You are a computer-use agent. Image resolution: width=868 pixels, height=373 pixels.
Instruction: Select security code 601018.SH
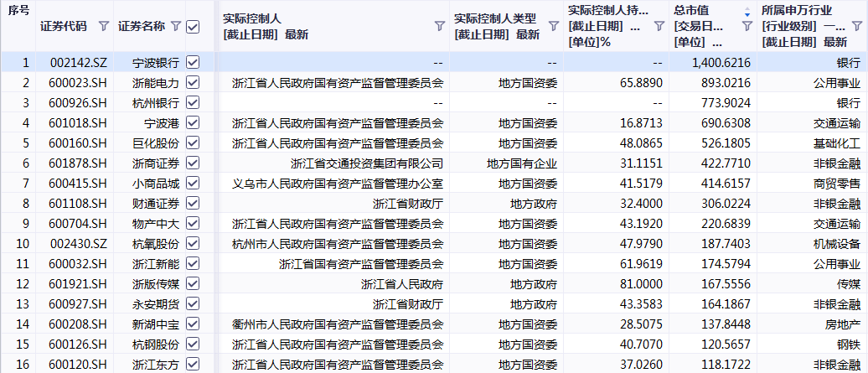click(x=77, y=123)
